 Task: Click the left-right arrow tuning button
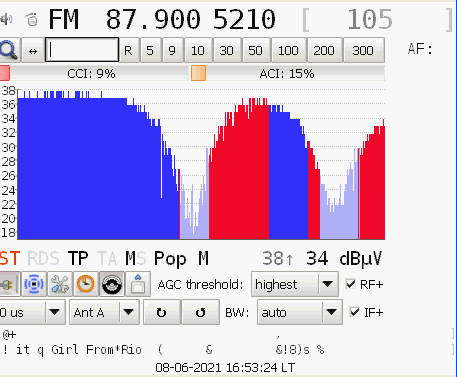(33, 51)
